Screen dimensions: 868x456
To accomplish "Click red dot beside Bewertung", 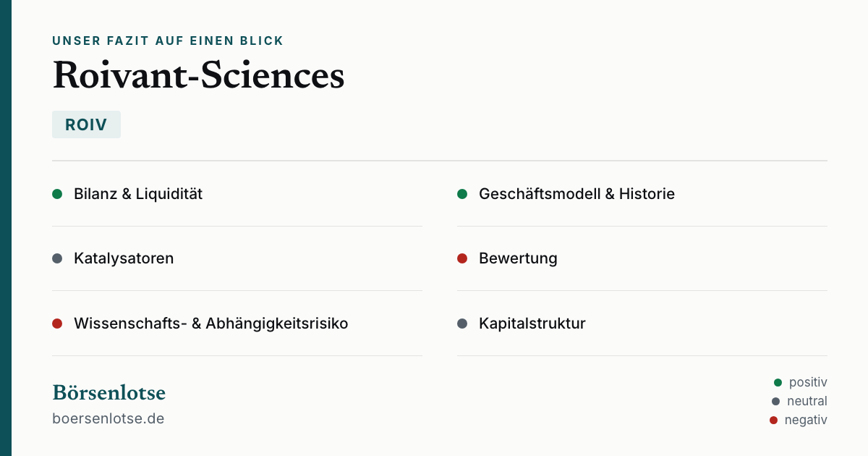I will pos(462,258).
